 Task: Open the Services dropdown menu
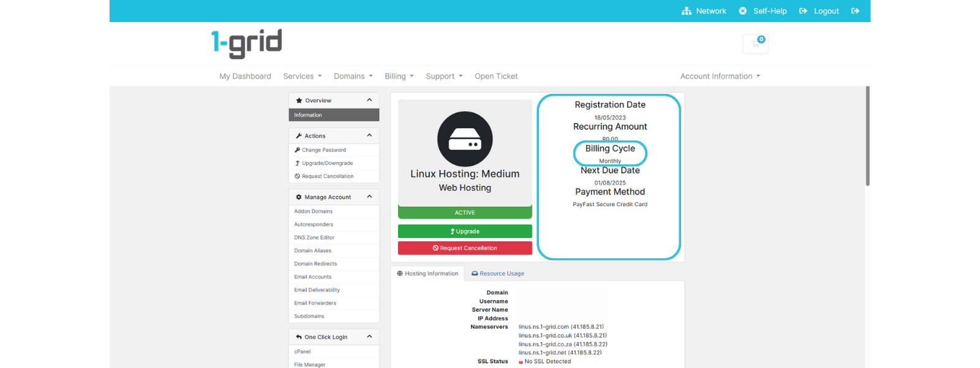tap(302, 76)
